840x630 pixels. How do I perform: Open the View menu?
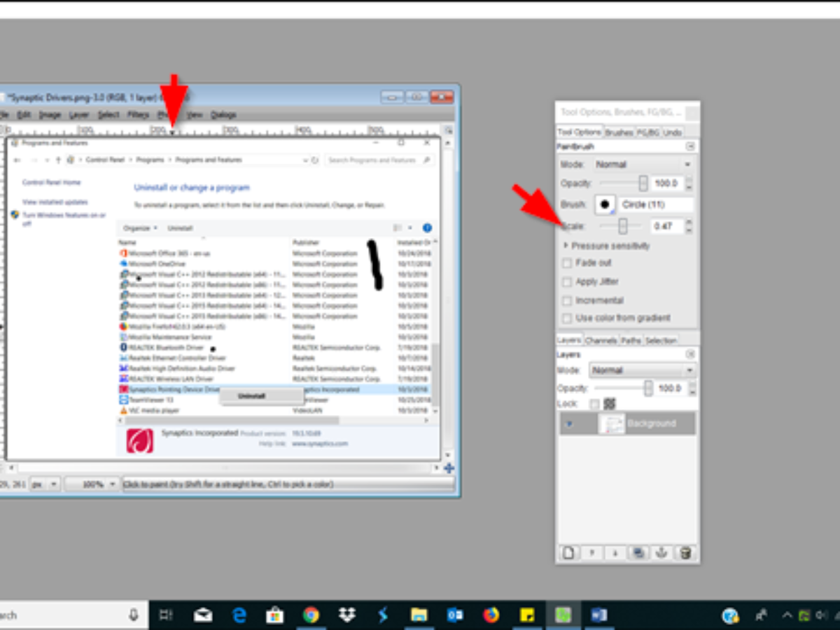(195, 114)
